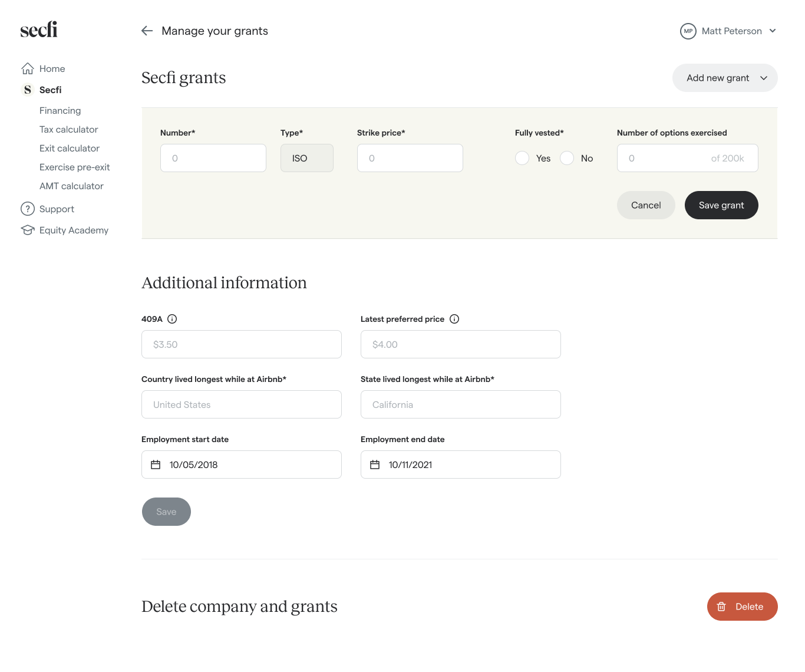Screen dimensions: 805x672
Task: Select Yes for Fully vested
Action: click(x=522, y=158)
